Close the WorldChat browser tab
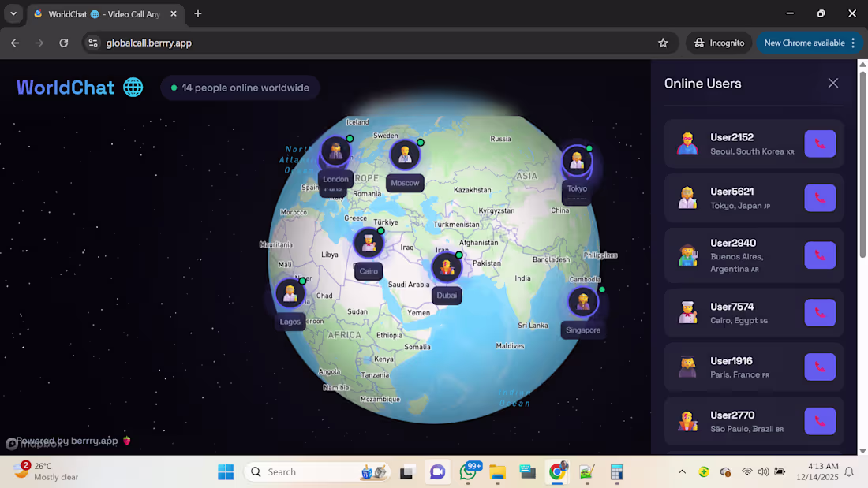The image size is (868, 488). click(174, 14)
